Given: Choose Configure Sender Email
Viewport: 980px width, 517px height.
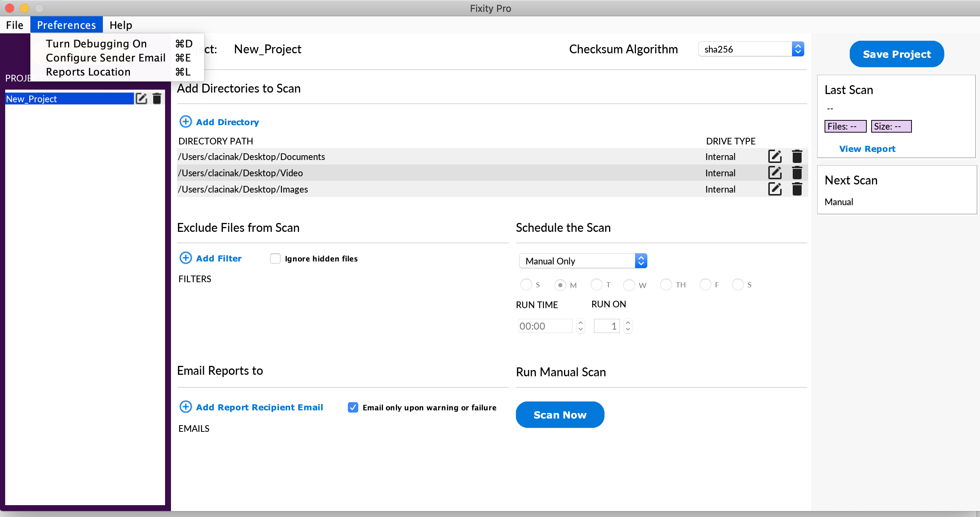Looking at the screenshot, I should coord(117,57).
